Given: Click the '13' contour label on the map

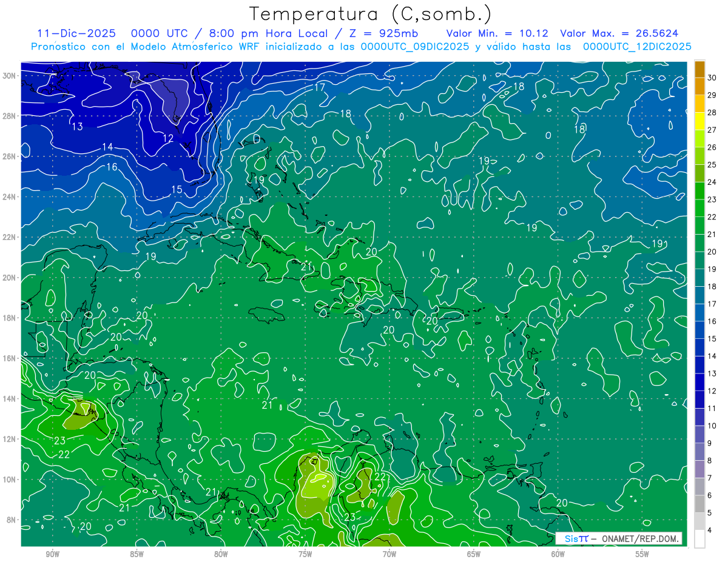Looking at the screenshot, I should pyautogui.click(x=77, y=127).
